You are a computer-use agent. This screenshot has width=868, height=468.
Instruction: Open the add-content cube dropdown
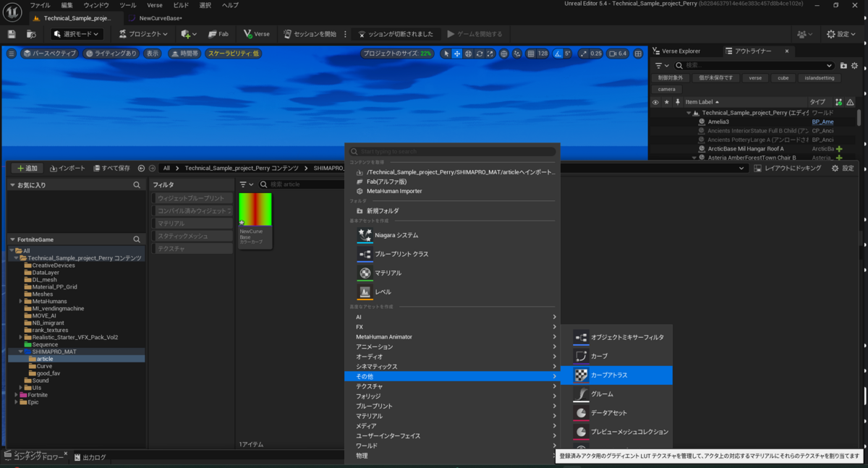pyautogui.click(x=189, y=34)
